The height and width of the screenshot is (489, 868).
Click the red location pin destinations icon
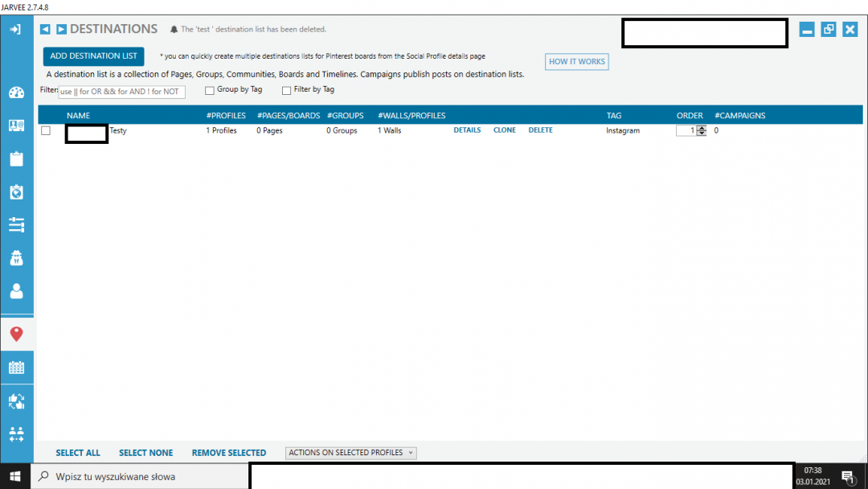16,334
